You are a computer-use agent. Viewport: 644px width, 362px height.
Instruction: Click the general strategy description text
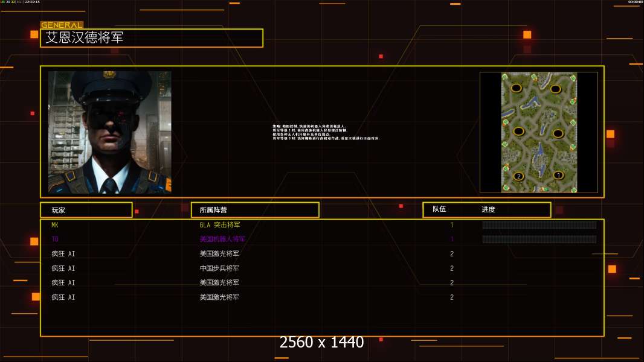coord(326,132)
